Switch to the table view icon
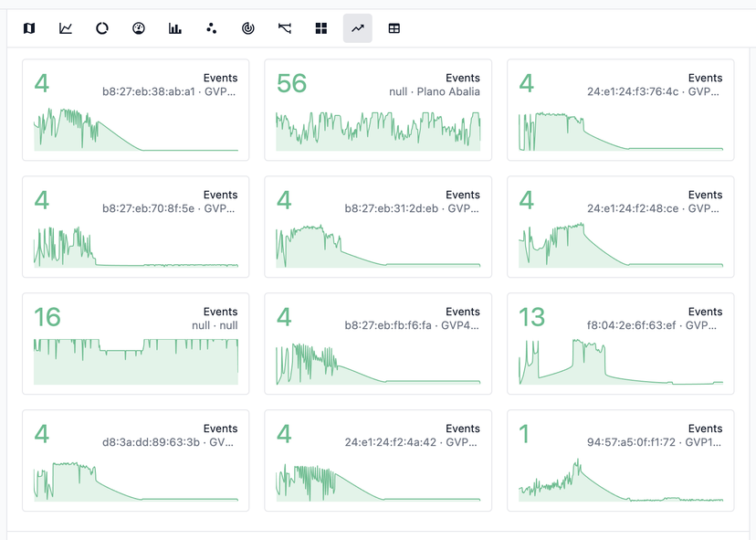 coord(394,28)
